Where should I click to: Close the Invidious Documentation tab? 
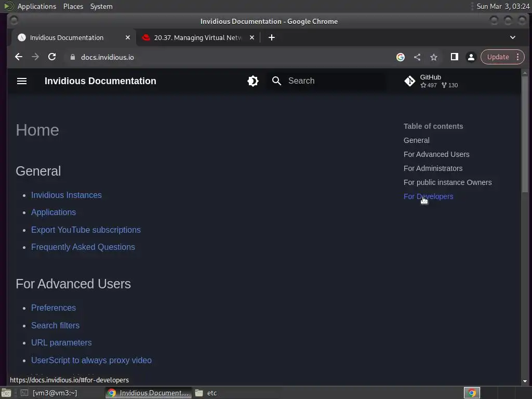128,37
